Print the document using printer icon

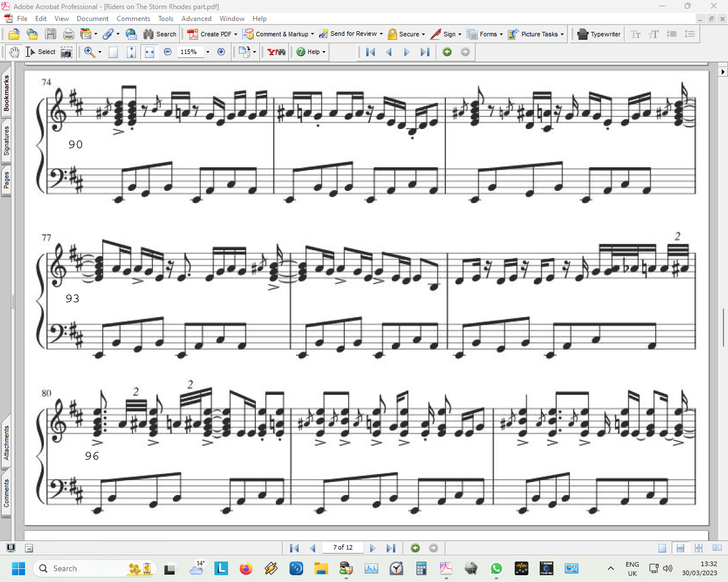click(x=69, y=34)
